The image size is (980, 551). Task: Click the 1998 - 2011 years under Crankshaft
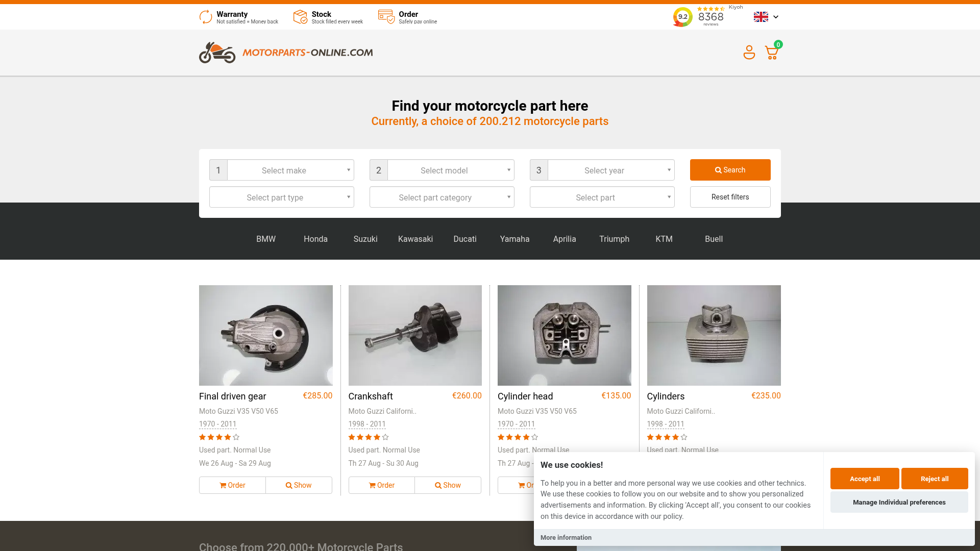pos(367,424)
